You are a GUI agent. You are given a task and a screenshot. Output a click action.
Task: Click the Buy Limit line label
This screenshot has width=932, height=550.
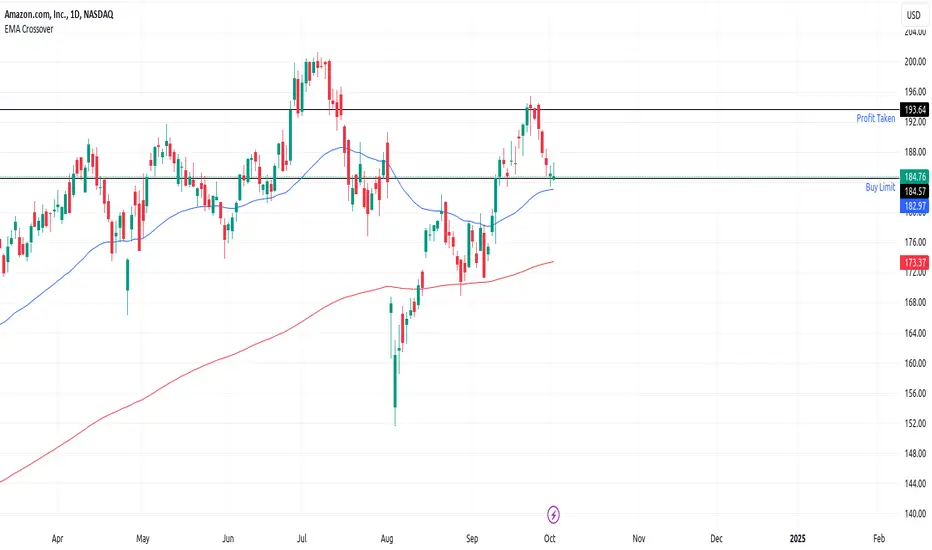point(880,187)
